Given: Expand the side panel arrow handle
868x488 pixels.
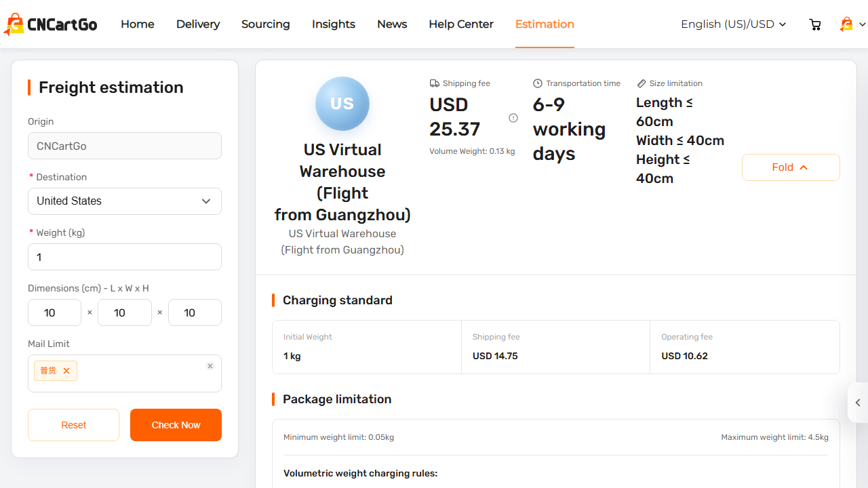Looking at the screenshot, I should (858, 403).
